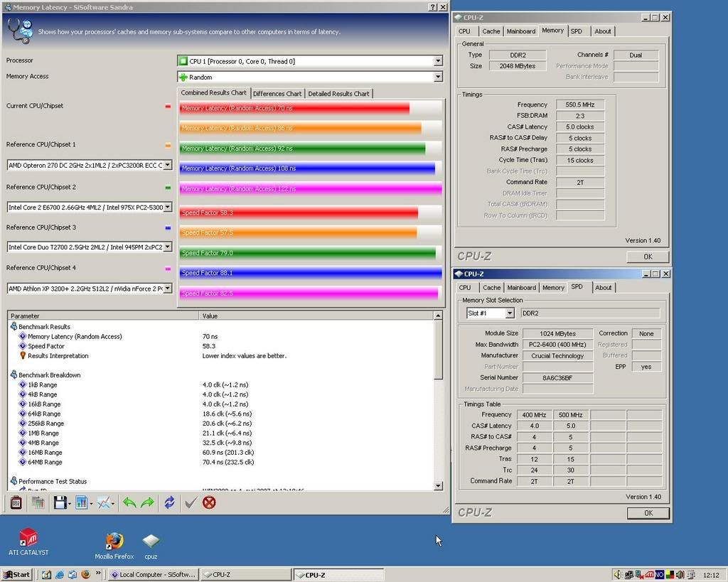Open Memory tab in lower CPU-Z window
Image resolution: width=728 pixels, height=582 pixels.
pyautogui.click(x=553, y=287)
